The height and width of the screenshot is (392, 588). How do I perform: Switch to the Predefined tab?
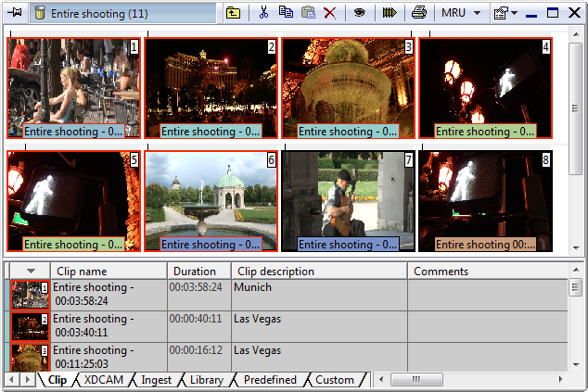coord(270,380)
